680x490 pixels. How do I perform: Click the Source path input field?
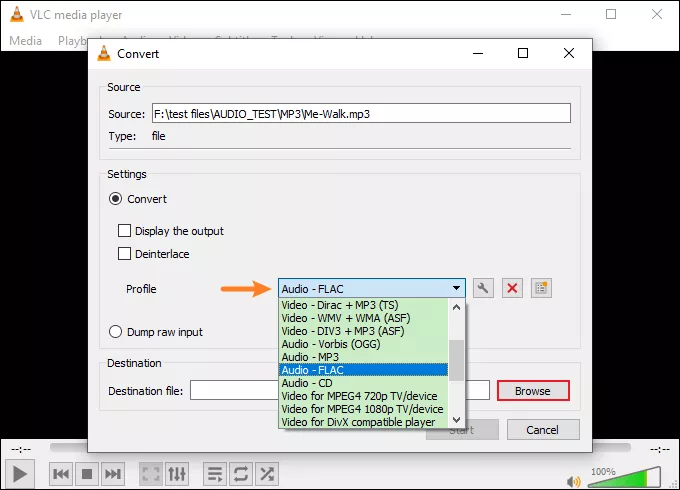361,113
